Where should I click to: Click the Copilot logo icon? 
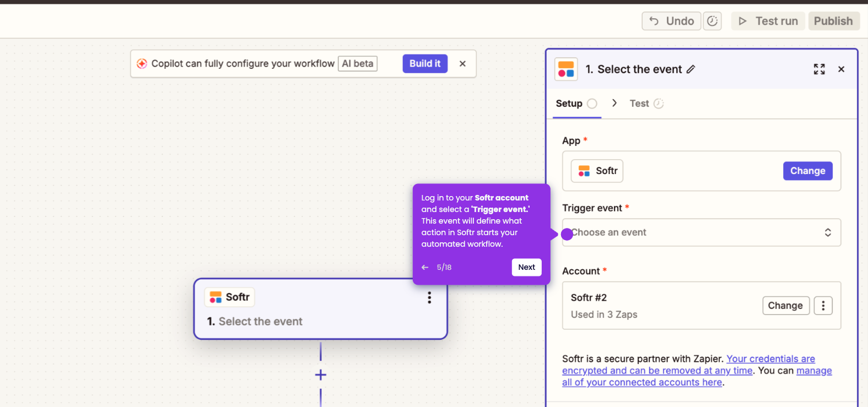pyautogui.click(x=142, y=63)
